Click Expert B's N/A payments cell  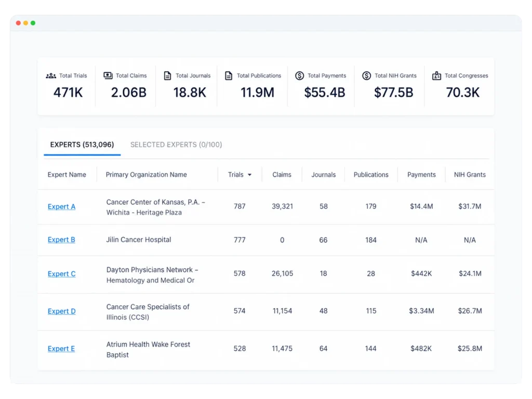coord(421,240)
